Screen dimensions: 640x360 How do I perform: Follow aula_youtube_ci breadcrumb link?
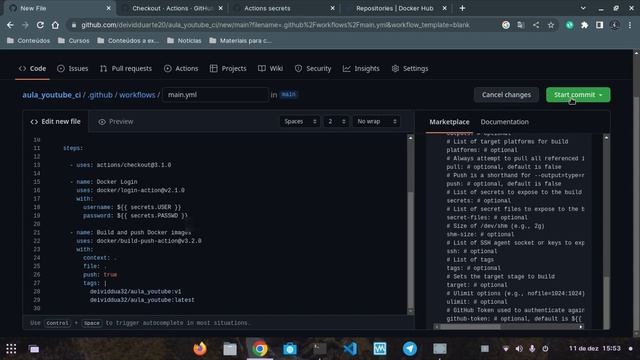51,95
